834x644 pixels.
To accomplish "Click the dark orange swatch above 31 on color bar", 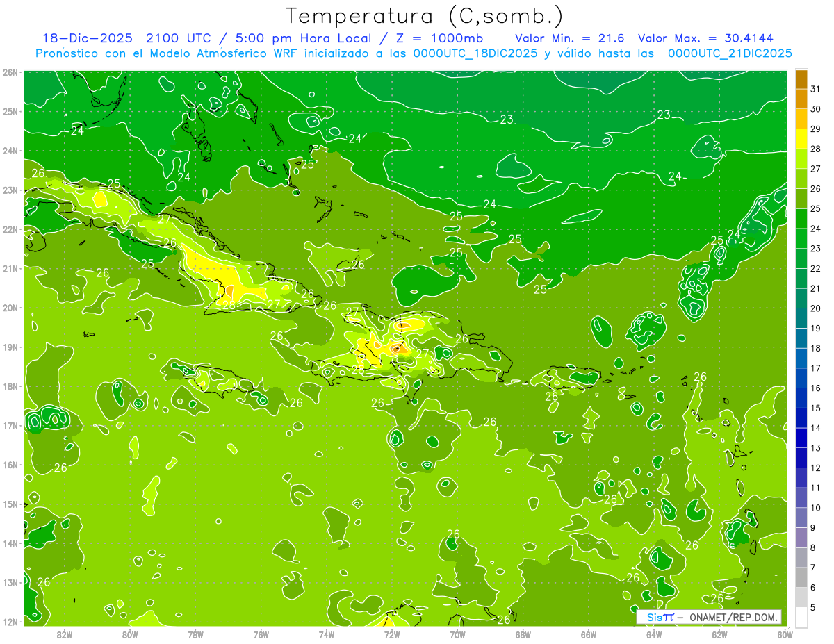I will (801, 80).
